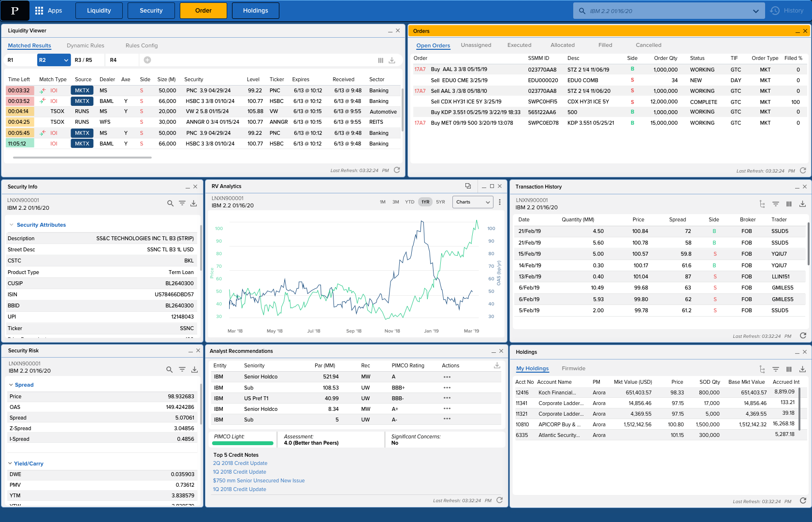Open the 2Q 2018 Credit Update note
Viewport: 812px width, 522px height.
point(240,463)
